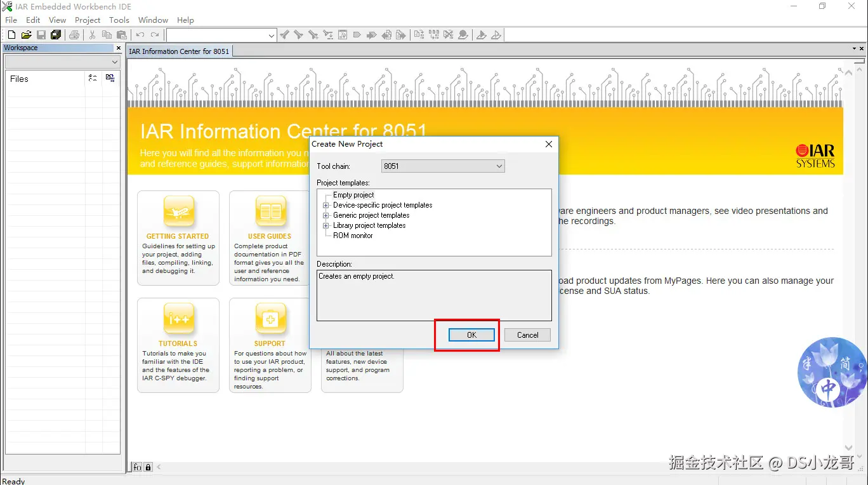Click the New Document toolbar icon
The height and width of the screenshot is (485, 868).
[11, 35]
